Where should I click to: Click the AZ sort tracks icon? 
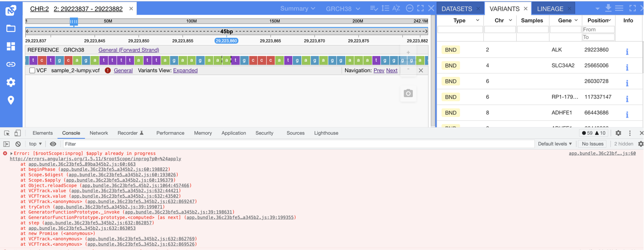(396, 9)
